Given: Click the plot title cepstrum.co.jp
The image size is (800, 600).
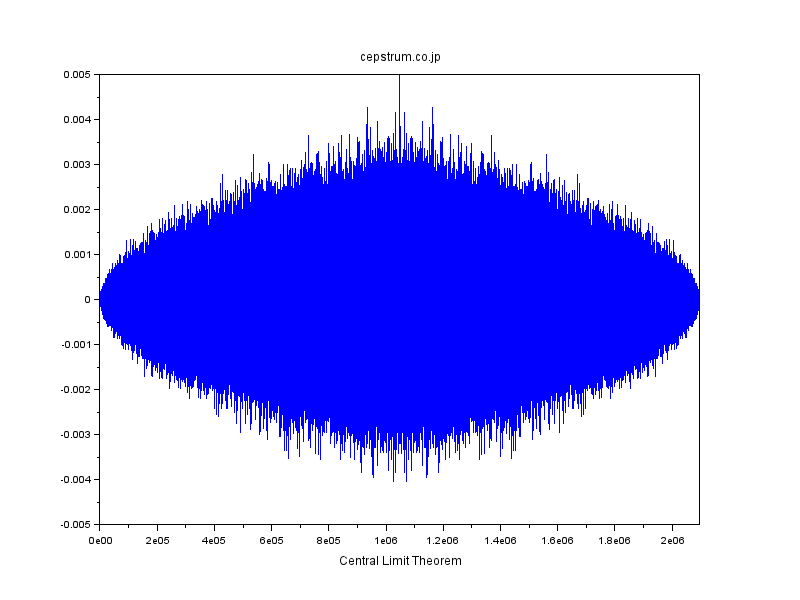Looking at the screenshot, I should (x=400, y=57).
